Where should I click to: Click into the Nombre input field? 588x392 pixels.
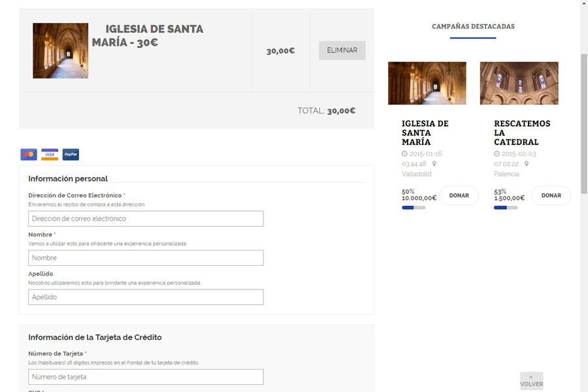point(146,258)
